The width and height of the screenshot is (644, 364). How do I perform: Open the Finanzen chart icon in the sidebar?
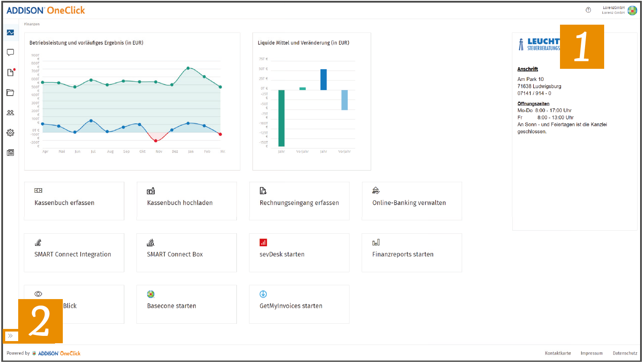click(10, 32)
